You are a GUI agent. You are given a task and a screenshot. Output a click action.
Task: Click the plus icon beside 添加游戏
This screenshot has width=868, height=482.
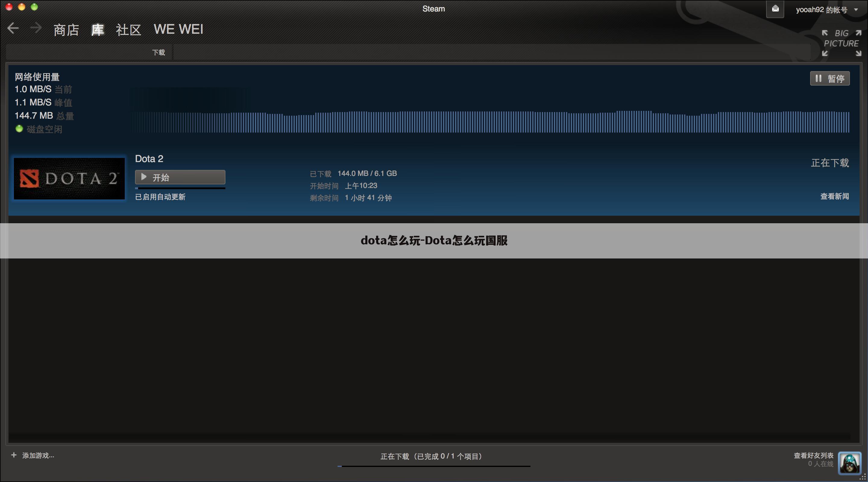tap(14, 455)
